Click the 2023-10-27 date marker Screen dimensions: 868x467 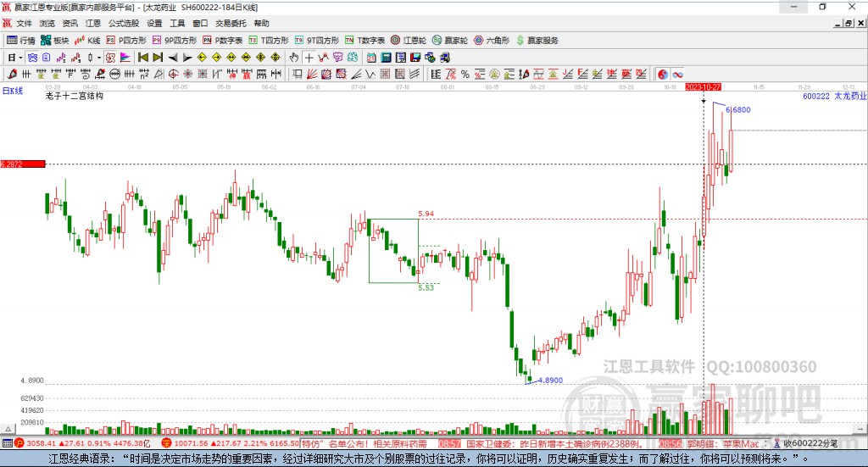pos(703,86)
